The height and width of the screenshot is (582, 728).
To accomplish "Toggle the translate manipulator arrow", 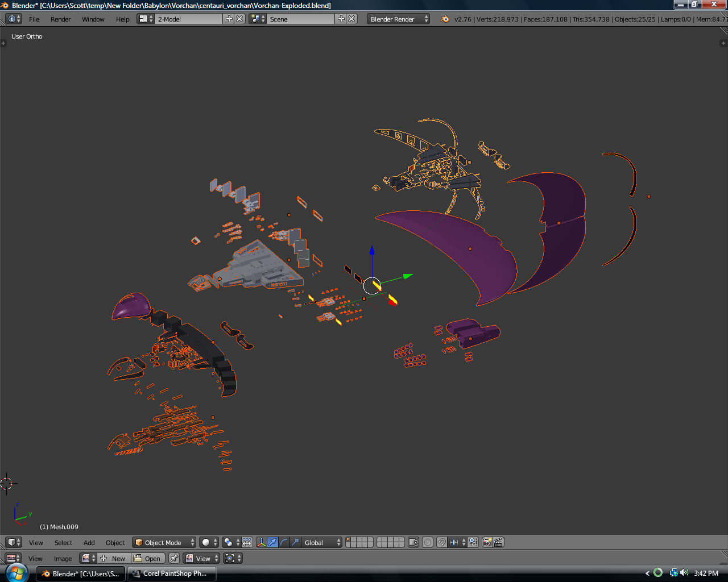I will 273,542.
